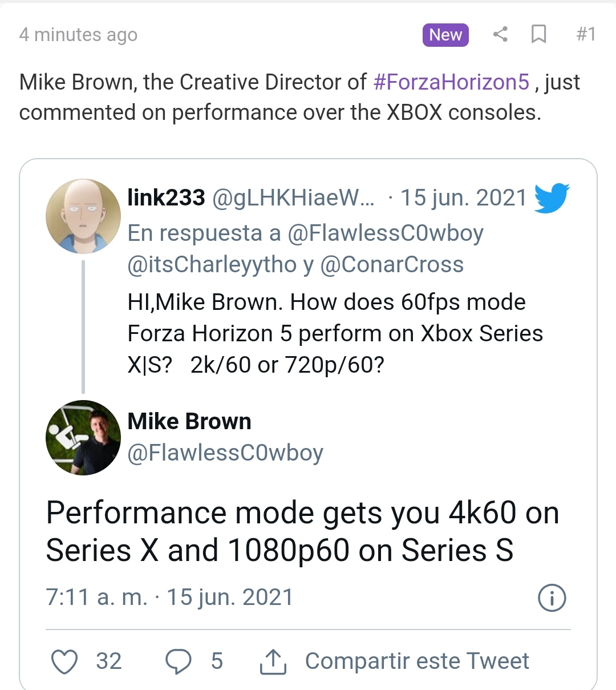Open the #1 post number link
This screenshot has height=690, width=616.
click(586, 34)
